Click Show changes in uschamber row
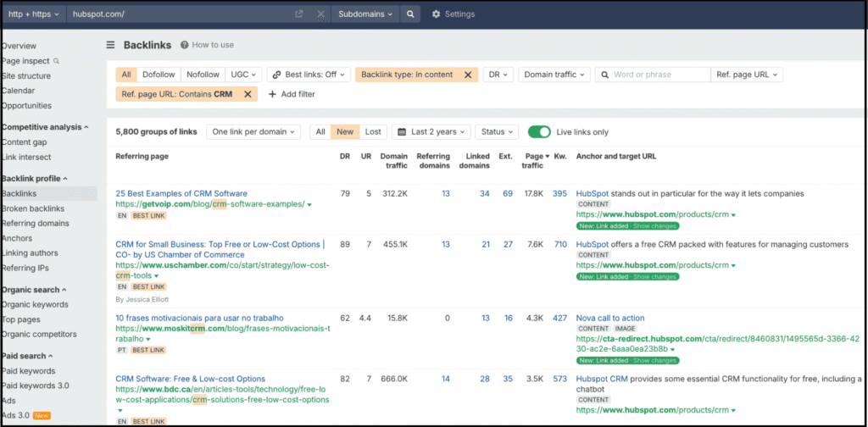Image resolution: width=868 pixels, height=427 pixels. coord(654,276)
